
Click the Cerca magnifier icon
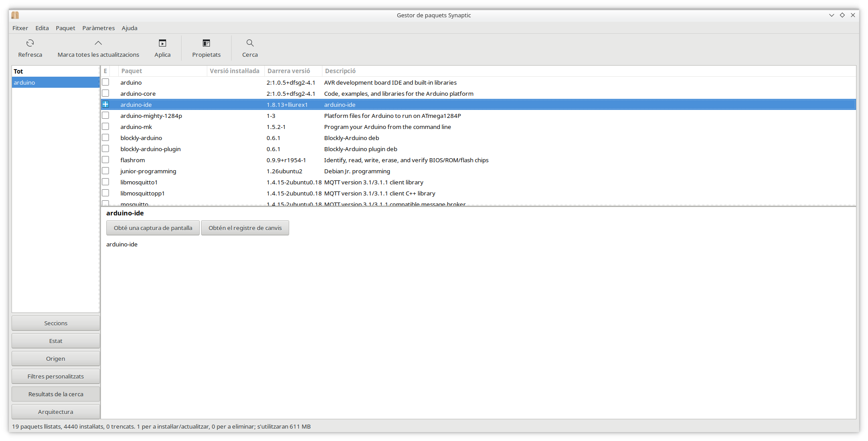[250, 43]
